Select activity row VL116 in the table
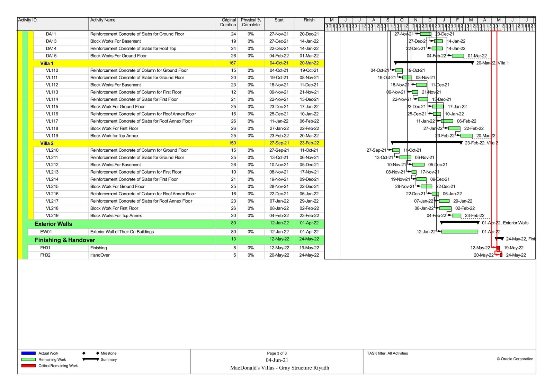 coord(52,114)
